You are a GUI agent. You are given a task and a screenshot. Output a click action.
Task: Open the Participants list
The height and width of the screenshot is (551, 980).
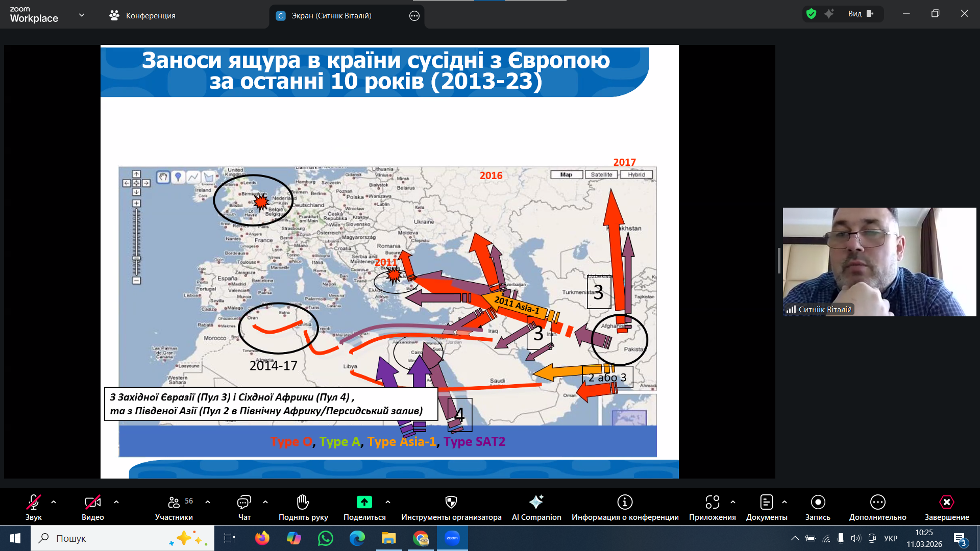pyautogui.click(x=174, y=503)
